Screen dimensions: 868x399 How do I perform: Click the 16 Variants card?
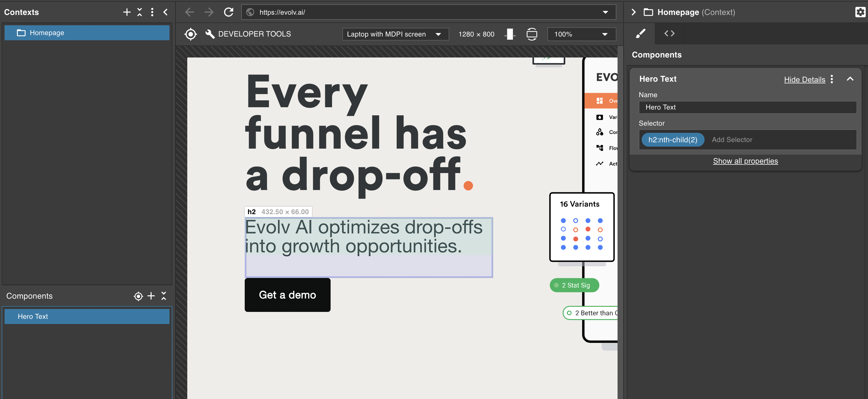click(x=582, y=227)
